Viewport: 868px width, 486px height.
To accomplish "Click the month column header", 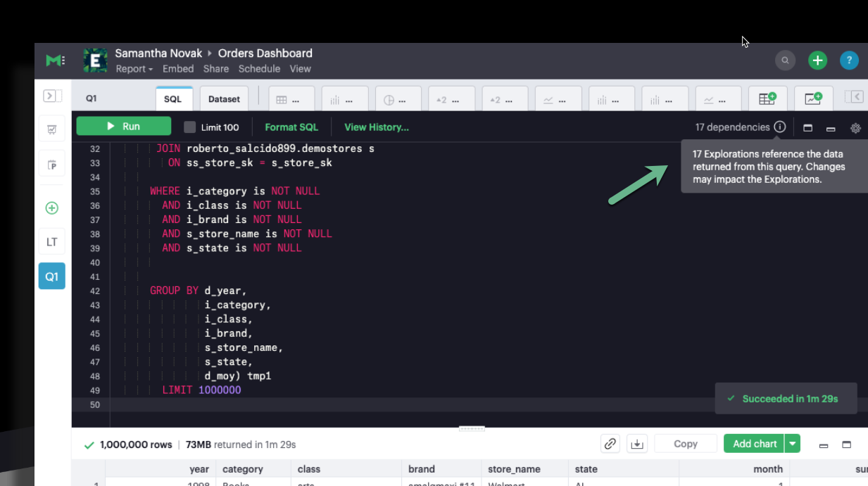I will [768, 469].
